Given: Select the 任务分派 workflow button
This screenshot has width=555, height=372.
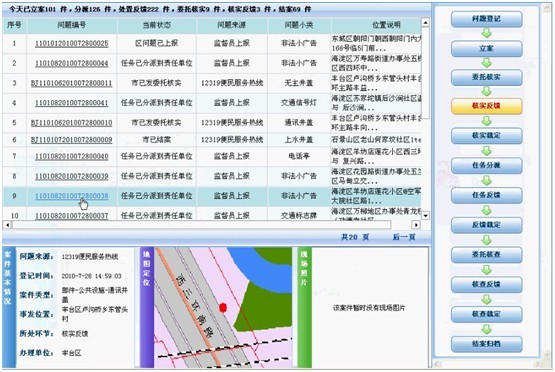Looking at the screenshot, I should coord(486,165).
